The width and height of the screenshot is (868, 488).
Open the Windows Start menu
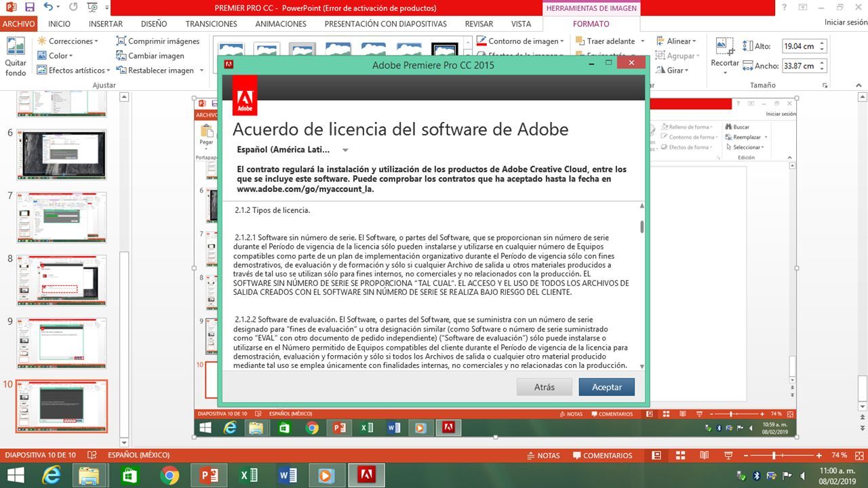[x=16, y=475]
